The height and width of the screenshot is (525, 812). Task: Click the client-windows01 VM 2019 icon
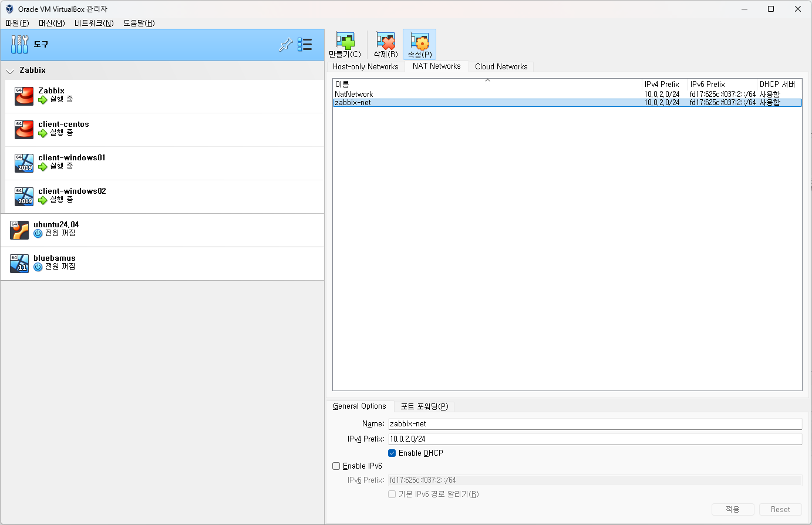click(24, 163)
